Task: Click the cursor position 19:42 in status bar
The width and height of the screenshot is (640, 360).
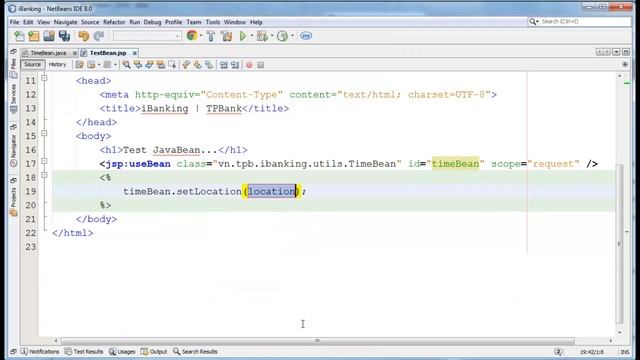Action: pos(592,352)
